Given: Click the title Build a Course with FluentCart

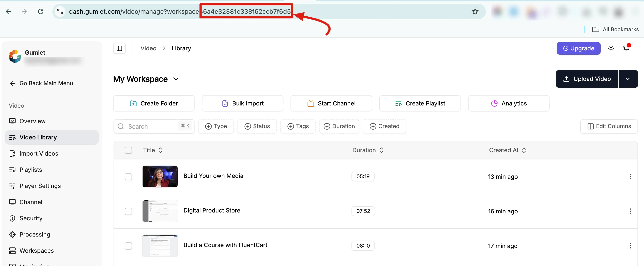Looking at the screenshot, I should (x=225, y=245).
